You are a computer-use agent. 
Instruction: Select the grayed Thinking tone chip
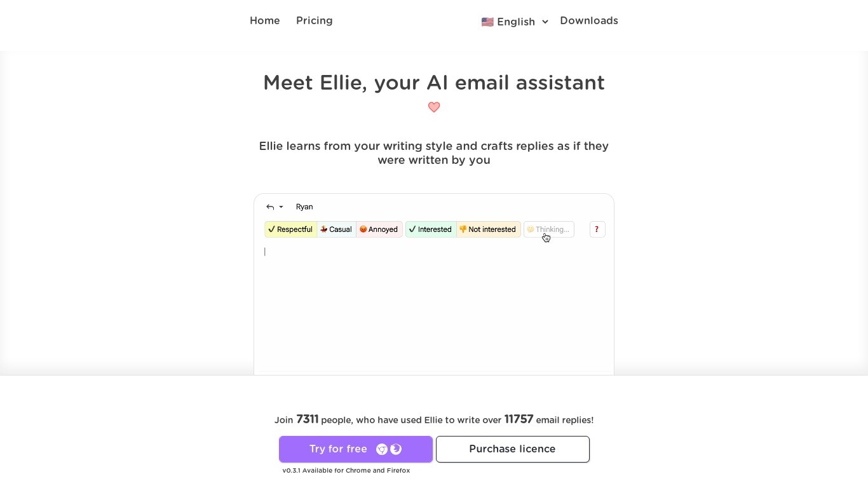548,229
